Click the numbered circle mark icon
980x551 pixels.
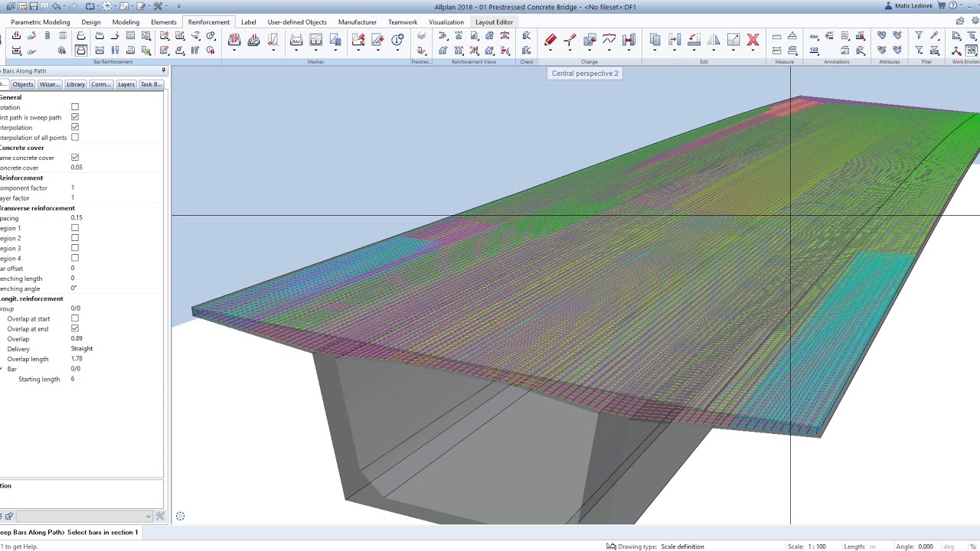397,40
